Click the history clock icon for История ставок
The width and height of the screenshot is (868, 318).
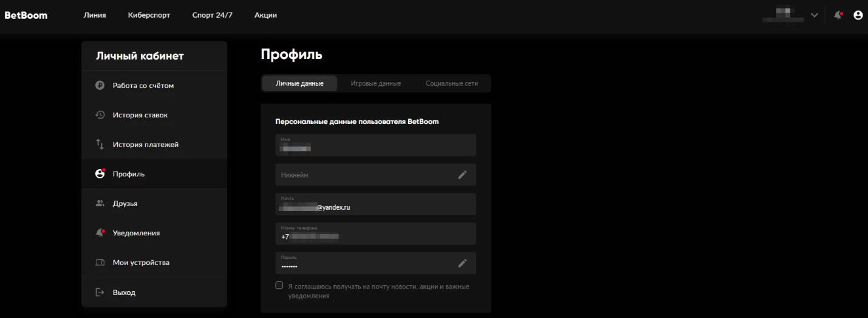pyautogui.click(x=100, y=115)
